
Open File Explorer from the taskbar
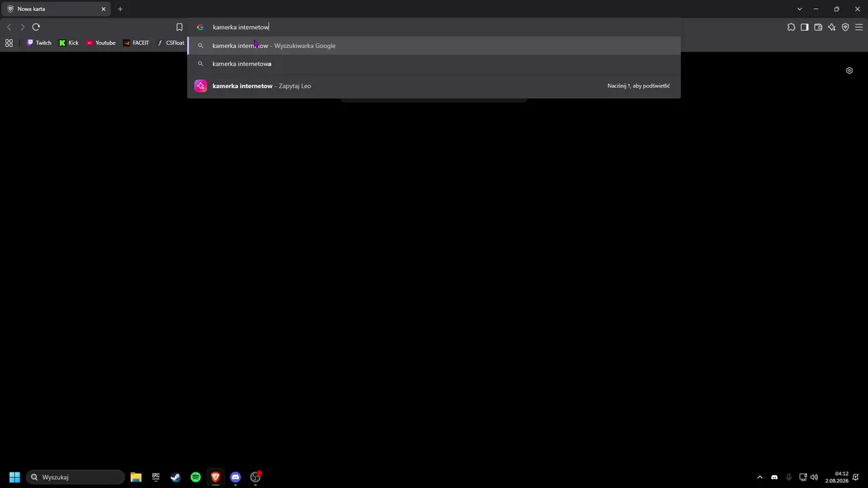[x=136, y=477]
